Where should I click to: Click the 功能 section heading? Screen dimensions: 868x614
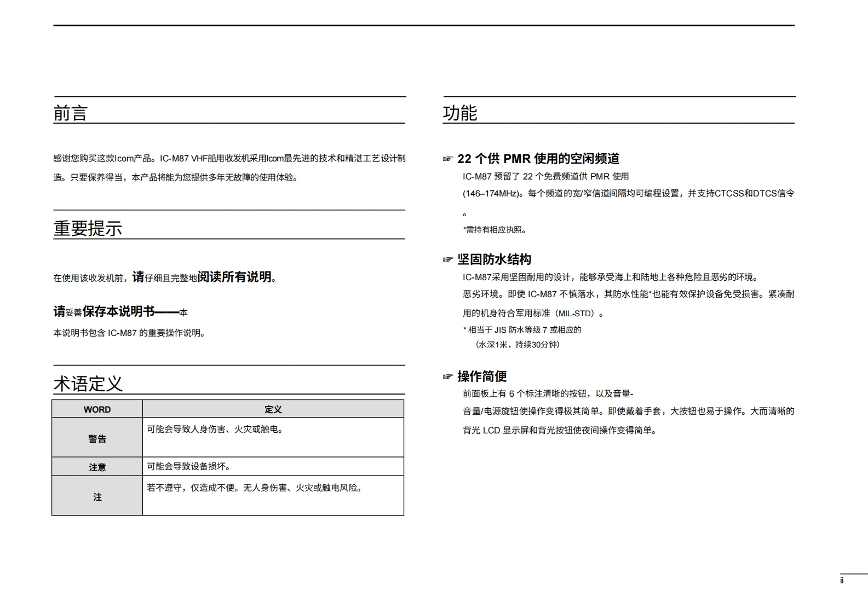tap(460, 113)
